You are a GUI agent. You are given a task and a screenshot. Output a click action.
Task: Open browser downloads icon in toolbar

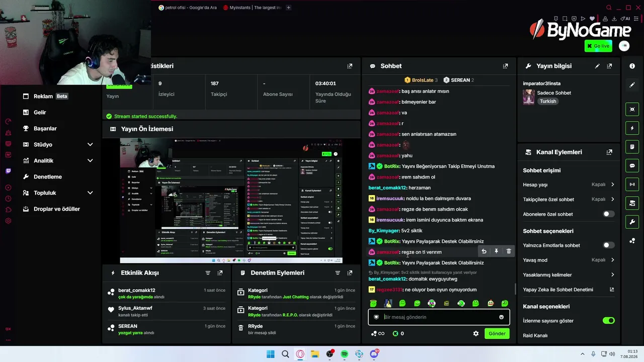click(615, 19)
